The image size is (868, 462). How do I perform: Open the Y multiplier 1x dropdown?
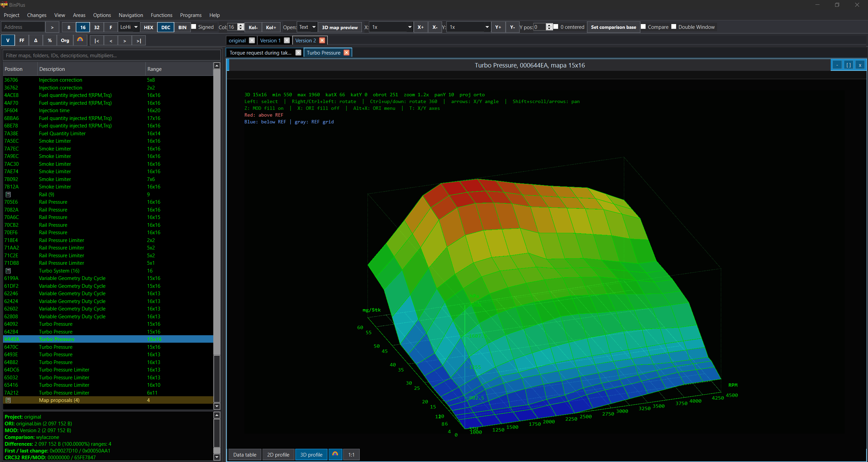[469, 27]
